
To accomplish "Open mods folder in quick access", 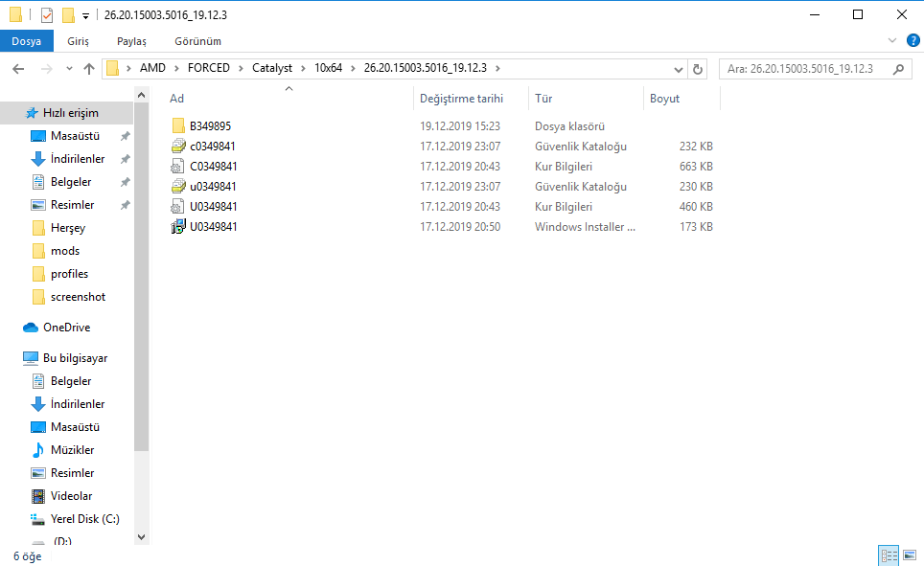I will click(67, 251).
